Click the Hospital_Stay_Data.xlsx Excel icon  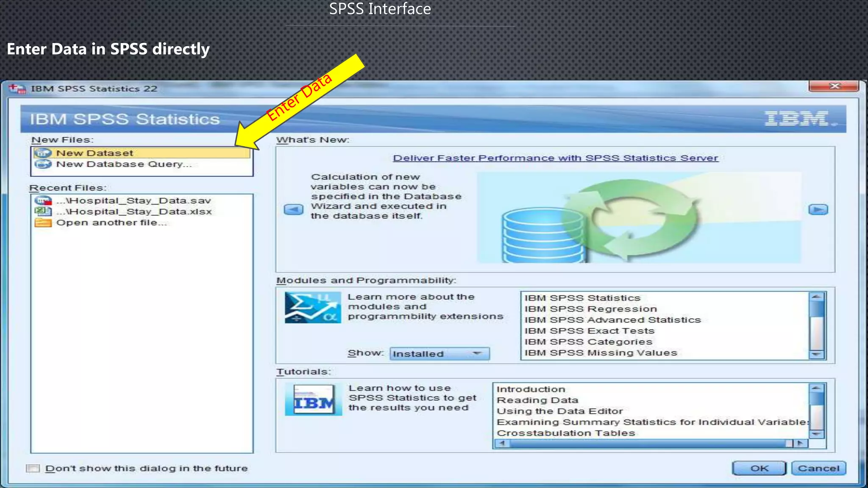click(x=43, y=211)
